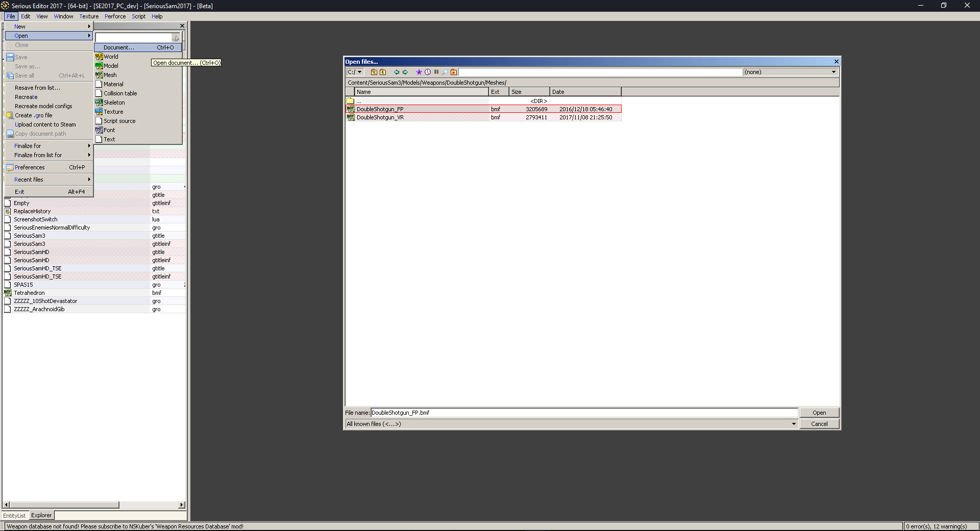
Task: Open the Edit menu
Action: point(26,16)
